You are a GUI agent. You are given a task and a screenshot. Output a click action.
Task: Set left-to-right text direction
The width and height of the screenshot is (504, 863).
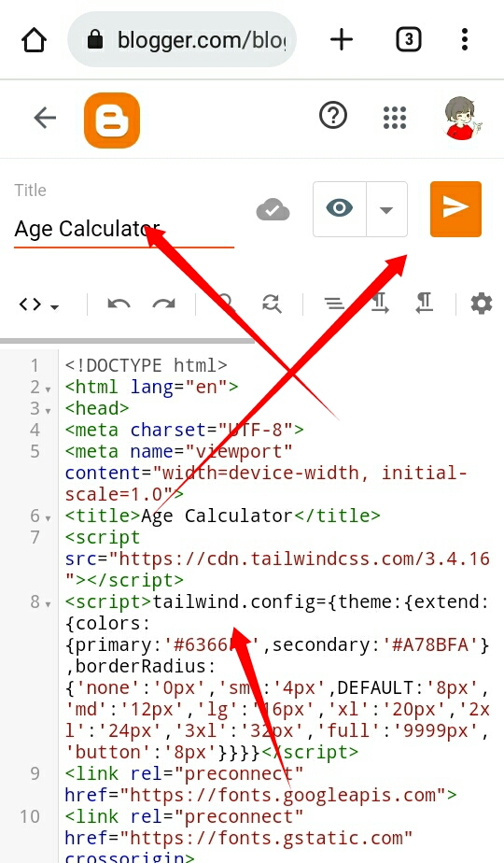click(380, 304)
